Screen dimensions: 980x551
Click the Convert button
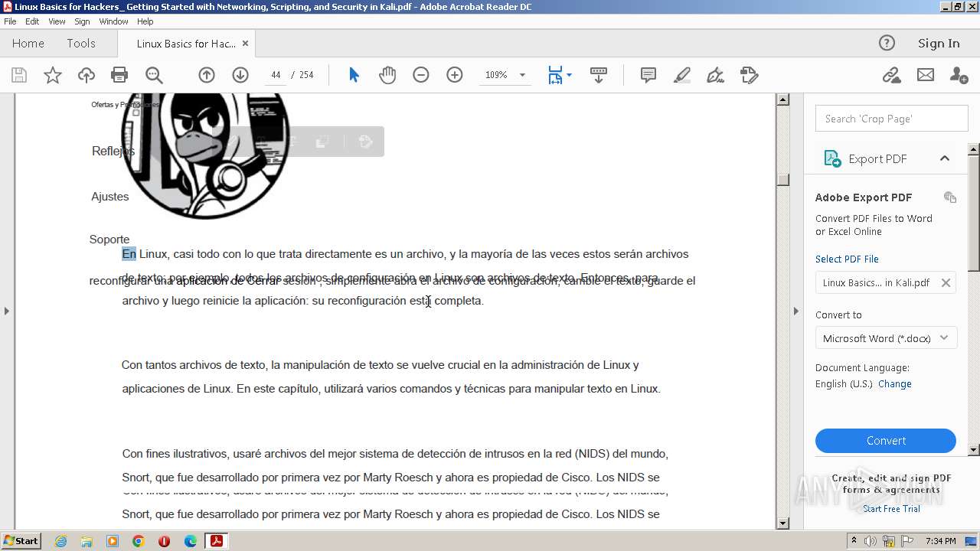886,441
